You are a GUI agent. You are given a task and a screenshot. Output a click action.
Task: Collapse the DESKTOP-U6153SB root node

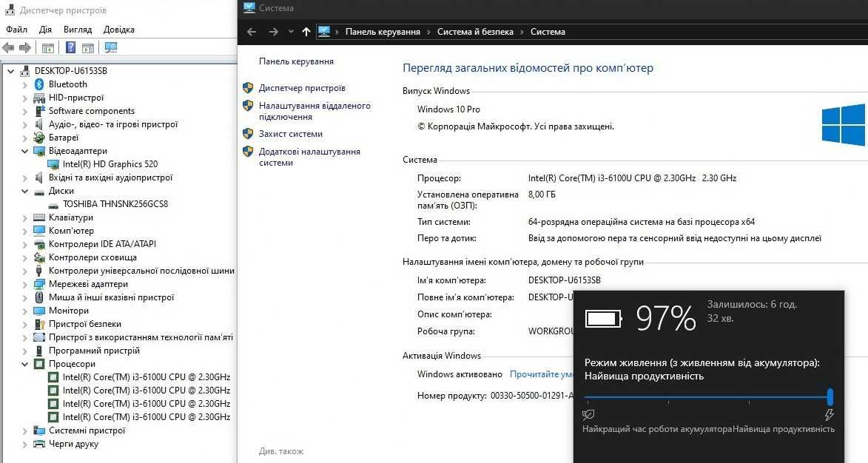coord(10,71)
